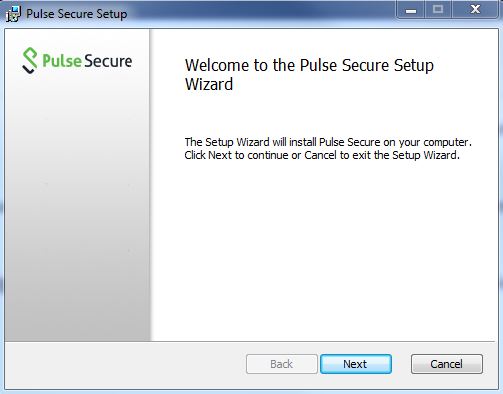Click the Pulse Secure S-shaped logo symbol
503x394 pixels.
point(29,60)
